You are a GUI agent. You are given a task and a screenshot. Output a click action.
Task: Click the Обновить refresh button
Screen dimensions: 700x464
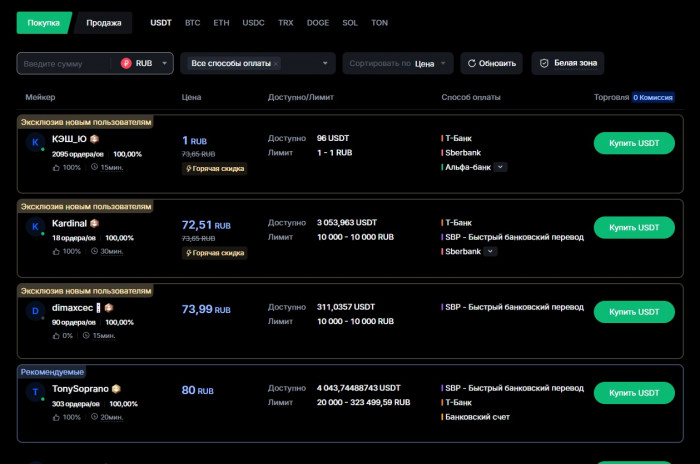click(x=492, y=63)
